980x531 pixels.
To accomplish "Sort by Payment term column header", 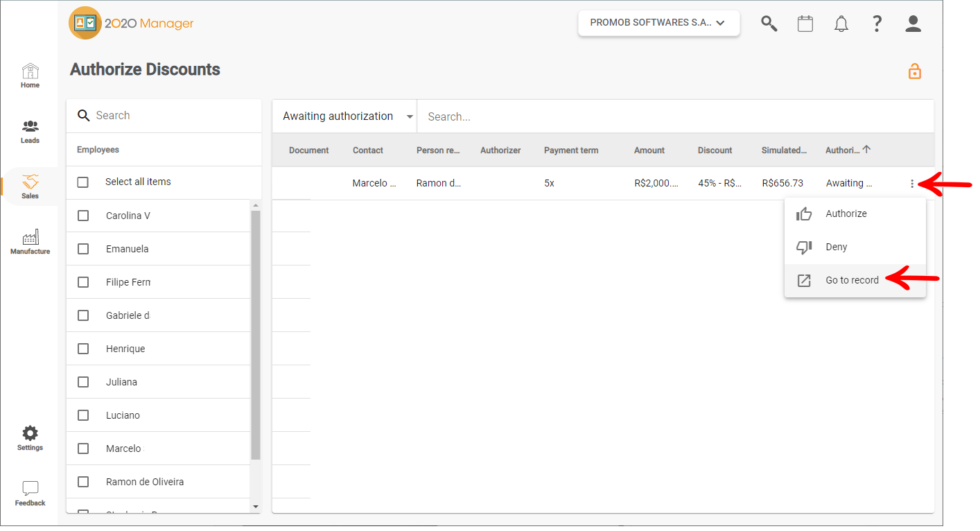I will point(571,150).
